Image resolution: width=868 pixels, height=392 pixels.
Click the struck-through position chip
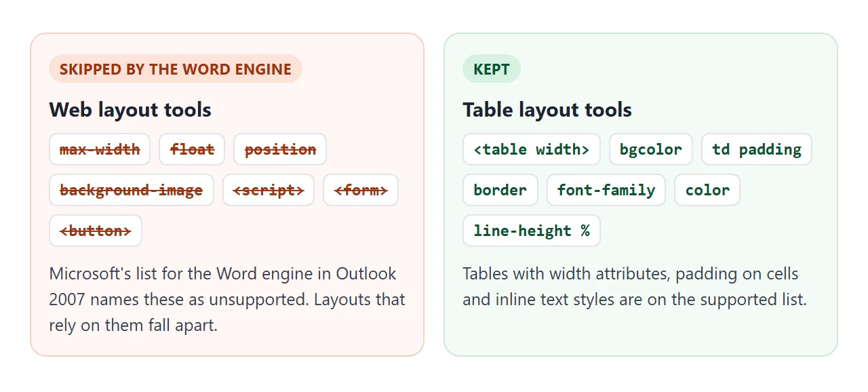pos(280,149)
